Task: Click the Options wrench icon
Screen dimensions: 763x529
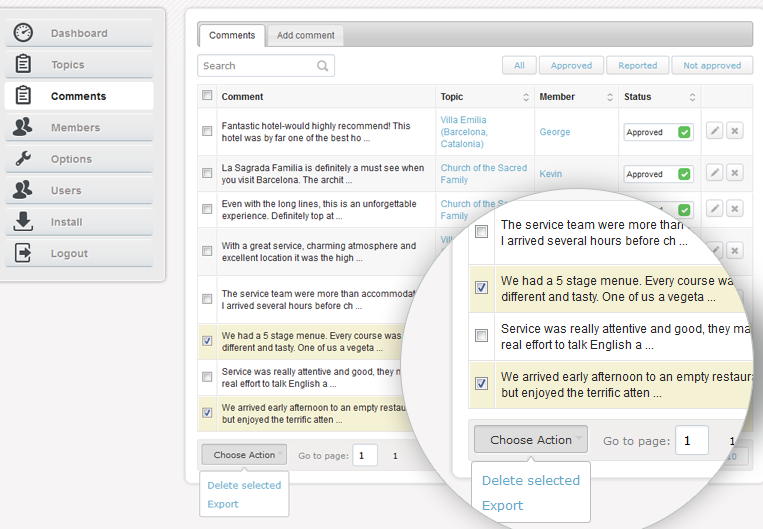Action: 23,158
